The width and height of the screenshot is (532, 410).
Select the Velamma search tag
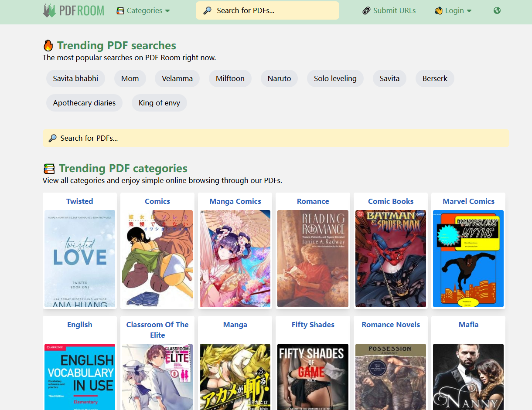(177, 78)
